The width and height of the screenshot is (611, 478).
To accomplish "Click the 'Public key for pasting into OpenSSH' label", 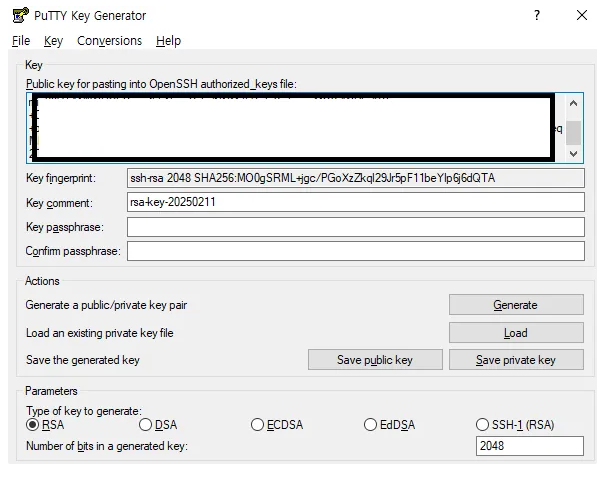I will (x=161, y=84).
